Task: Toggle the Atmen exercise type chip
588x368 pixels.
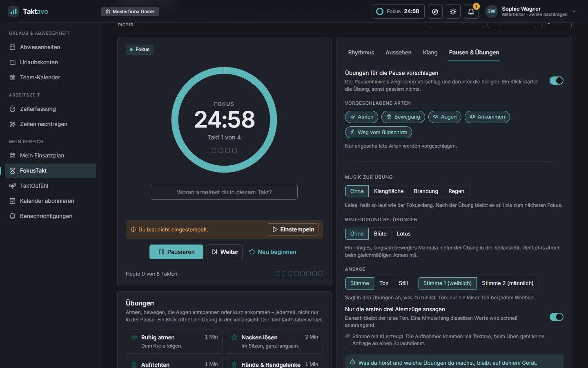Action: [x=361, y=117]
